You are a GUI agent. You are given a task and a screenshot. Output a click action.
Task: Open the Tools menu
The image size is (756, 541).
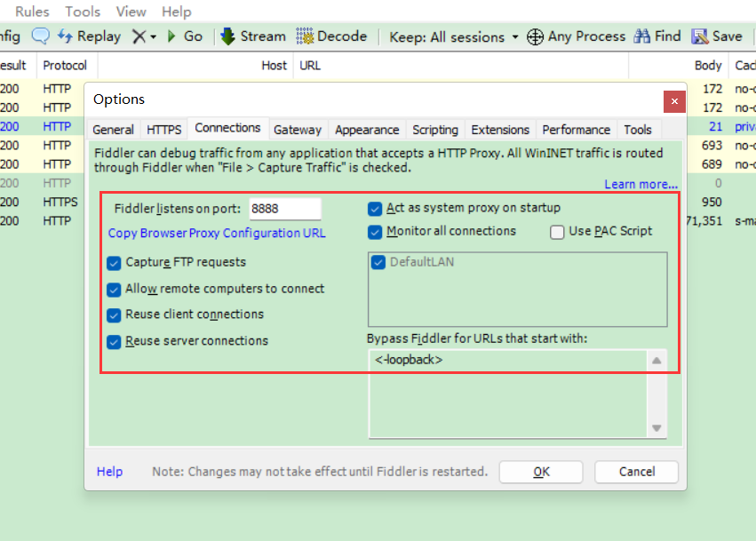[x=83, y=12]
